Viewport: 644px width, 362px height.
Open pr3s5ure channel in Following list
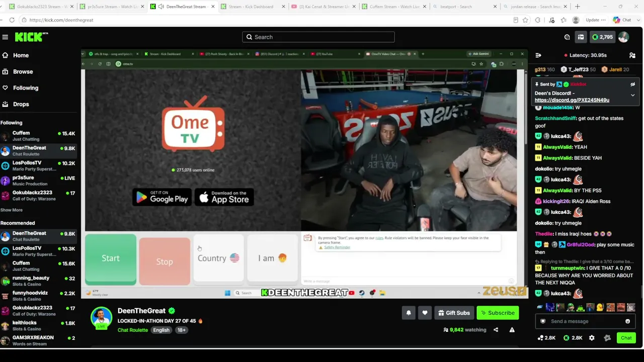[39, 181]
